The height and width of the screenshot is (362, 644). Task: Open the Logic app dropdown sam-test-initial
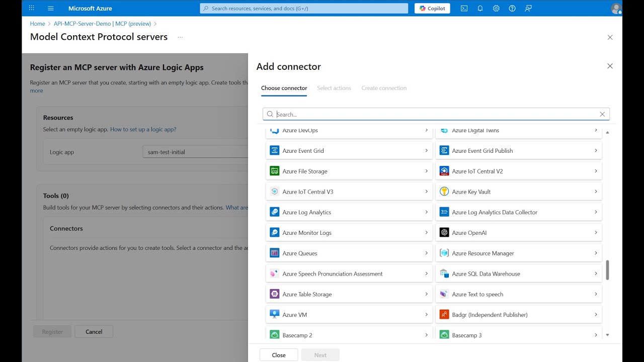tap(195, 152)
